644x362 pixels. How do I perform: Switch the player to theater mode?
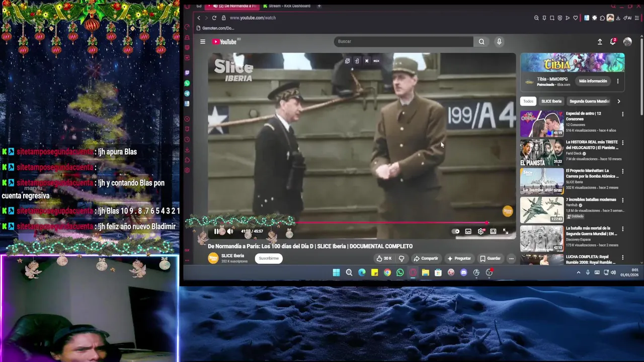point(493,231)
